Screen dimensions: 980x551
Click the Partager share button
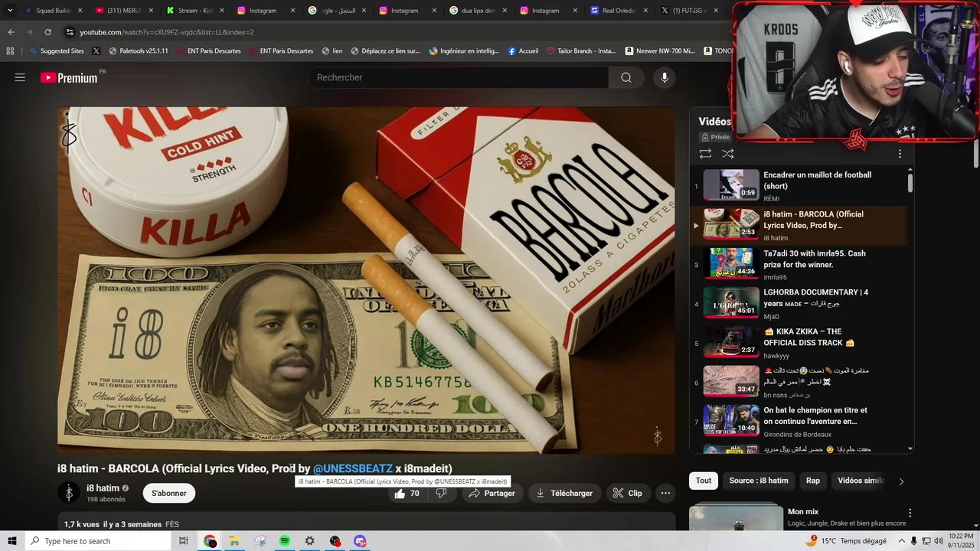point(492,494)
